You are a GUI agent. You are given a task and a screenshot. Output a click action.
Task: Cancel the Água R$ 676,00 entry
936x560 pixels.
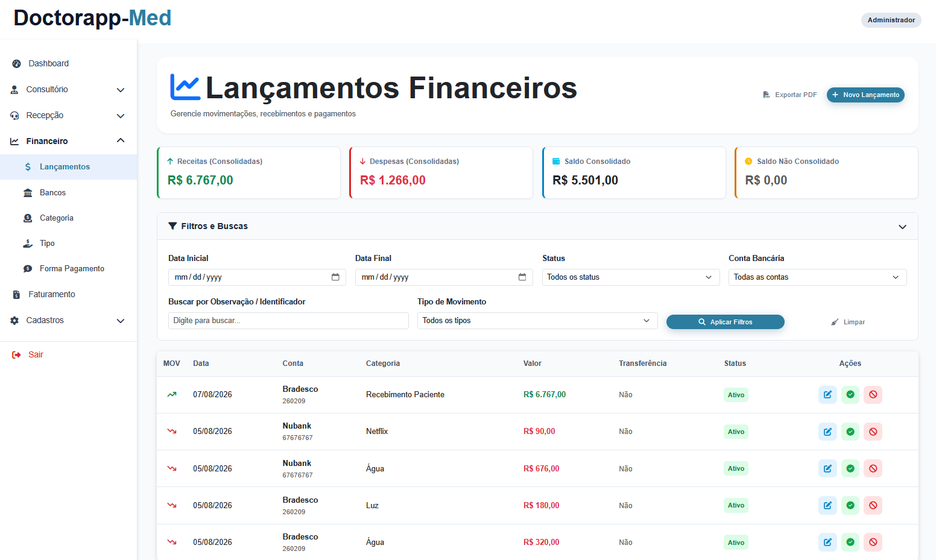[x=873, y=468]
